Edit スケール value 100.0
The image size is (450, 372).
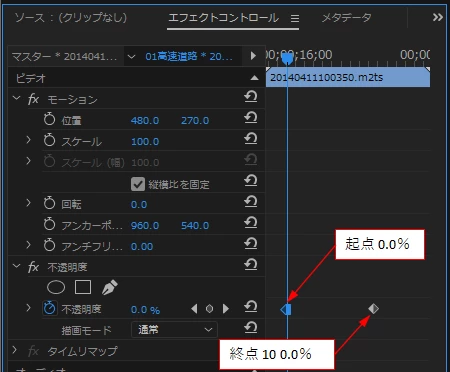tap(145, 141)
